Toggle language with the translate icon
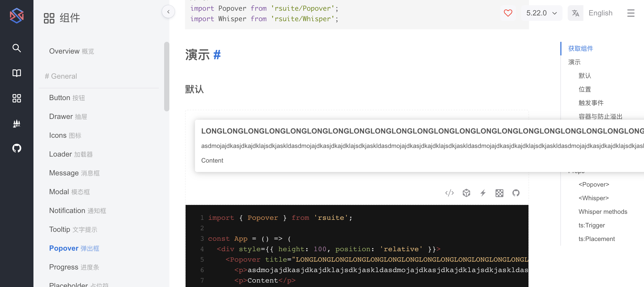 (x=576, y=13)
